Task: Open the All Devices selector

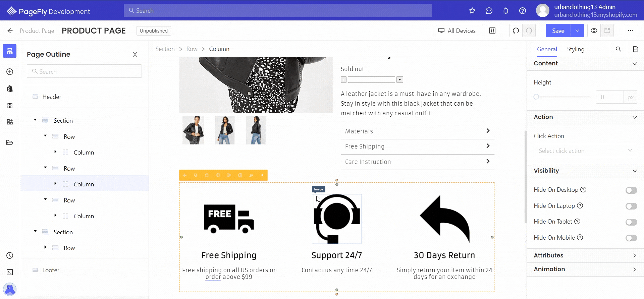Action: point(457,31)
